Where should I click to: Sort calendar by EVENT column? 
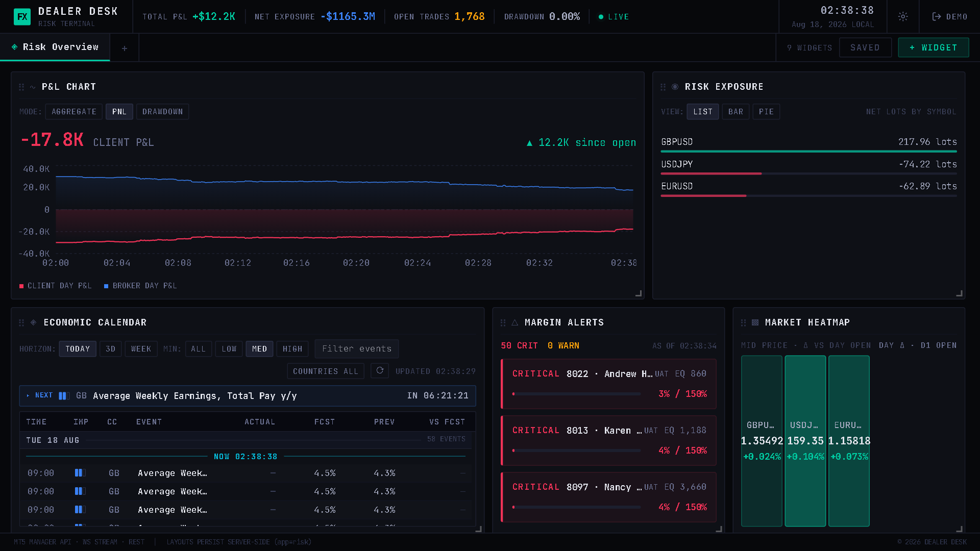point(149,422)
